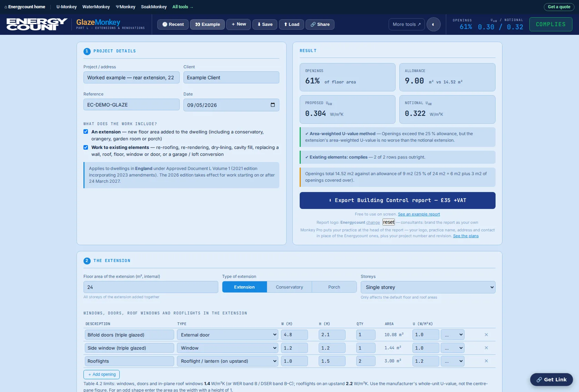Select the Conservatory type option
Screen dimensions: 579x392
[289, 287]
